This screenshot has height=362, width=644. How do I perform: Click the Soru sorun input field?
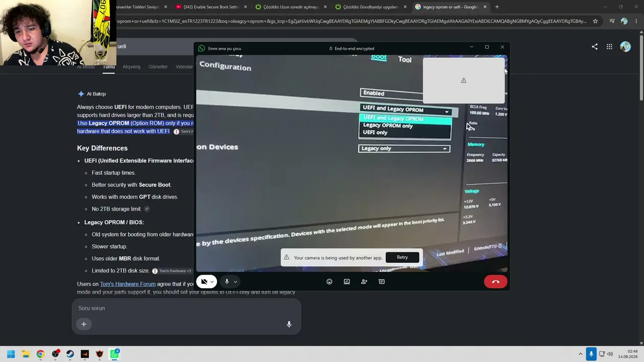pos(186,308)
